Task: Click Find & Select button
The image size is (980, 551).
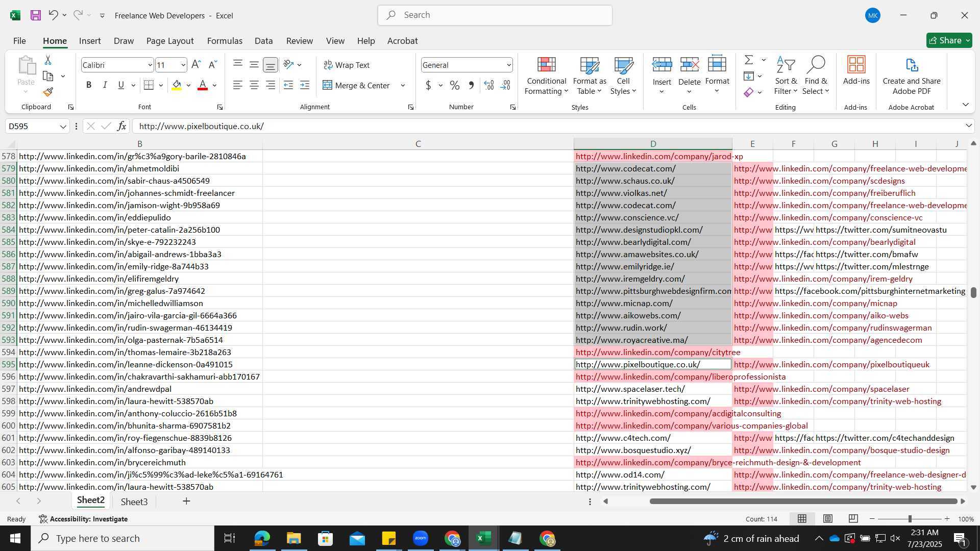Action: pyautogui.click(x=816, y=76)
